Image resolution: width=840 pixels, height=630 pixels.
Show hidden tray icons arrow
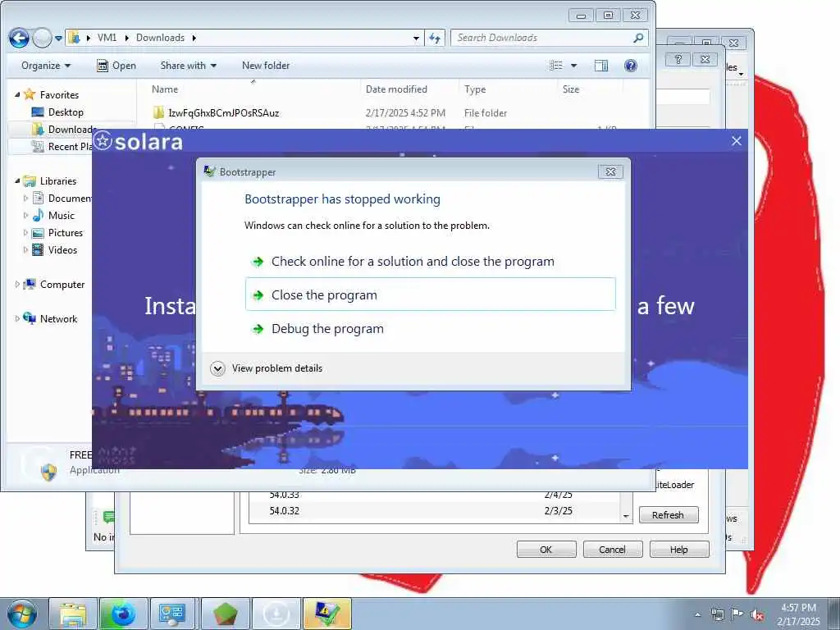point(697,614)
